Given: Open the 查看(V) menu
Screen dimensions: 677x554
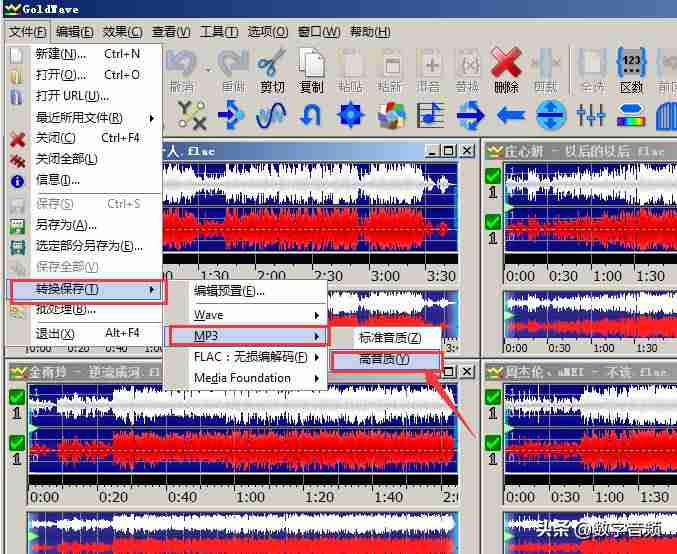Looking at the screenshot, I should click(171, 32).
